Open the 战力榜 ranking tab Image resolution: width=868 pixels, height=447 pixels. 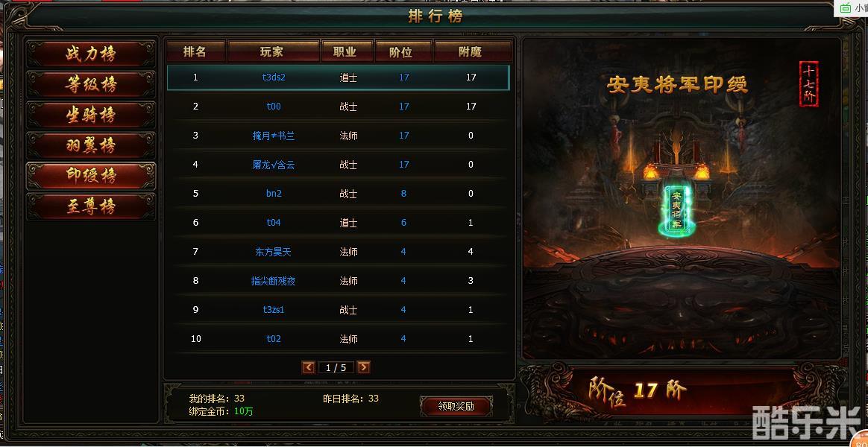pyautogui.click(x=91, y=54)
